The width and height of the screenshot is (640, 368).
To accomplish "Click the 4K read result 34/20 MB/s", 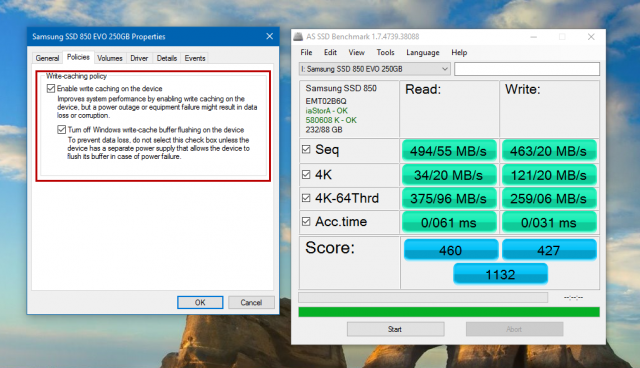I will (x=449, y=175).
